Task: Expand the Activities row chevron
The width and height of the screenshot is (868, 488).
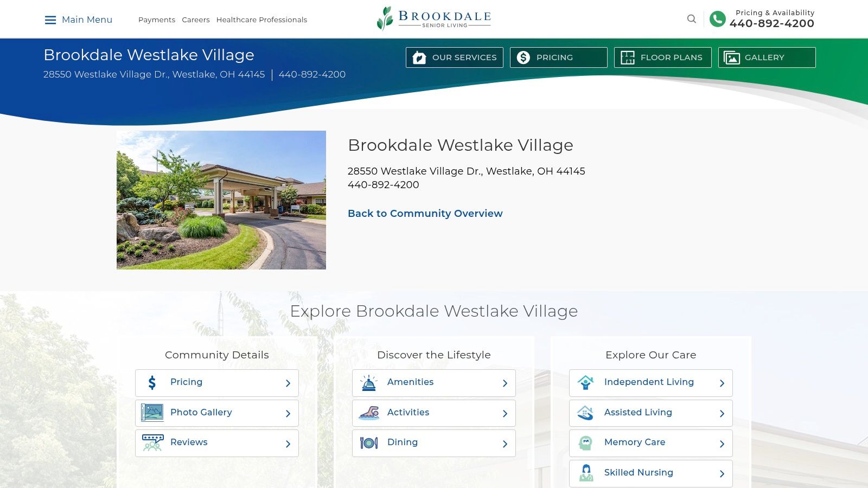Action: [x=505, y=414]
